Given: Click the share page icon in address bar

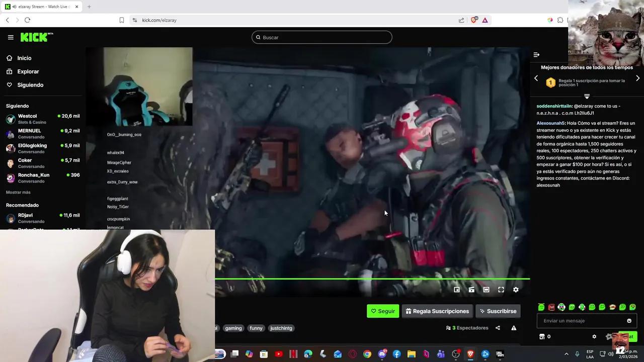Looking at the screenshot, I should (461, 20).
